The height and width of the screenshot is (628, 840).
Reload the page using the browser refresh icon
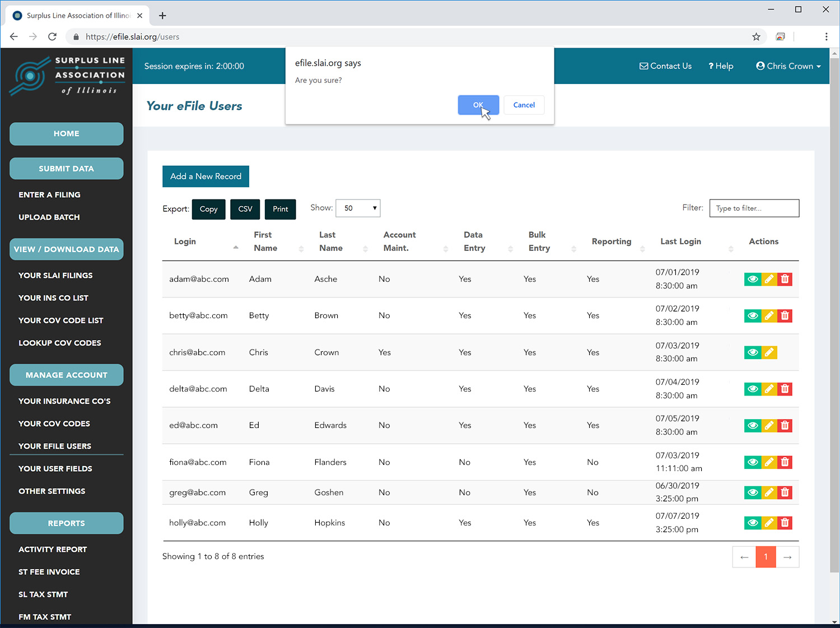[52, 37]
